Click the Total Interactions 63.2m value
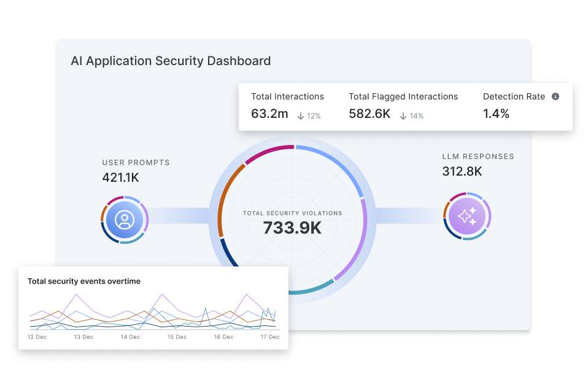 269,114
